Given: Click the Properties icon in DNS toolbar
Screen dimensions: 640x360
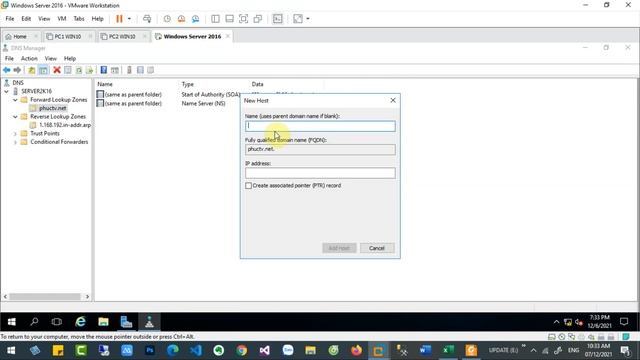Looking at the screenshot, I should point(68,70).
